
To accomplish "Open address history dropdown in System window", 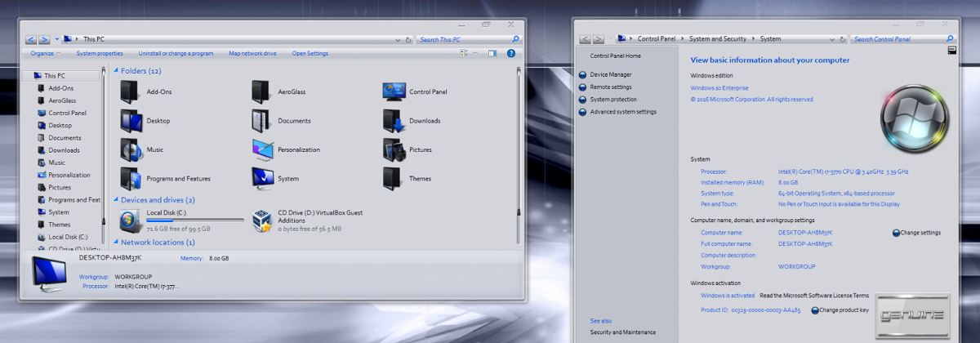I will tap(831, 38).
